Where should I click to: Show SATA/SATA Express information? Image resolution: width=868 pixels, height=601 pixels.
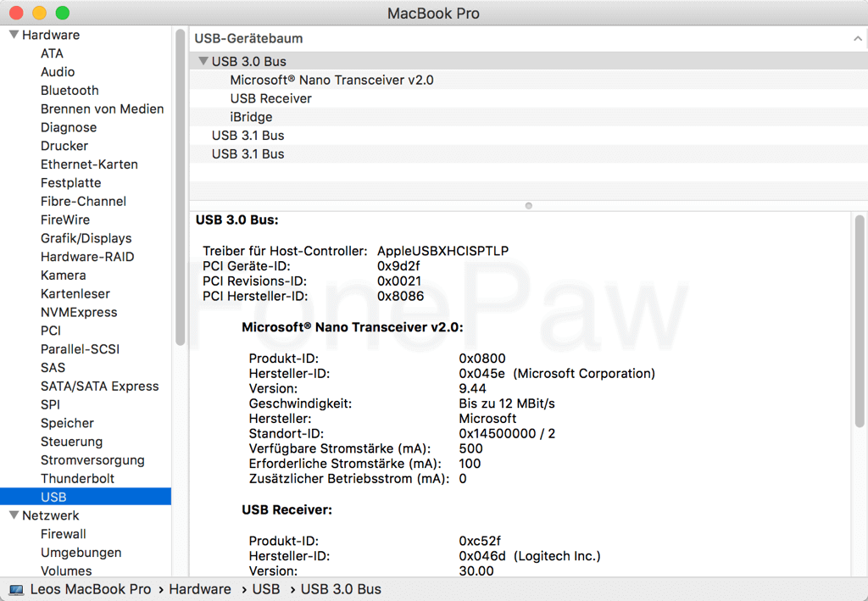click(100, 387)
